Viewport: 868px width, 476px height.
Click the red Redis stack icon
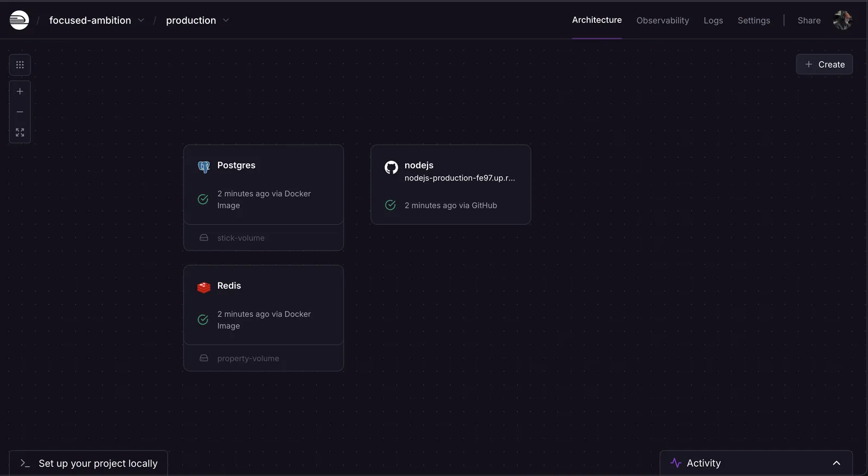click(204, 287)
